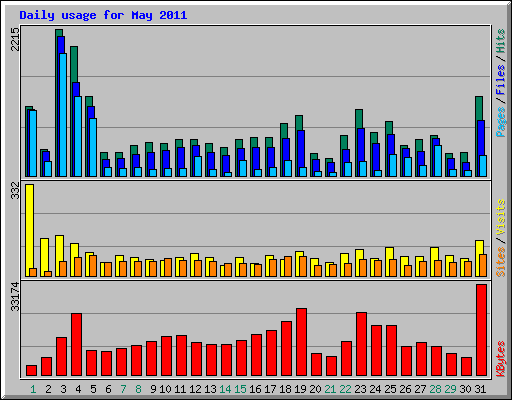
Task: Click day 19 on the x-axis
Action: (300, 389)
